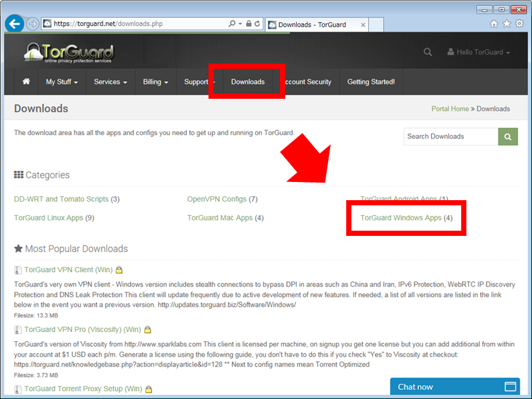
Task: Close the Downloads - TorGuard tab
Action: point(362,25)
